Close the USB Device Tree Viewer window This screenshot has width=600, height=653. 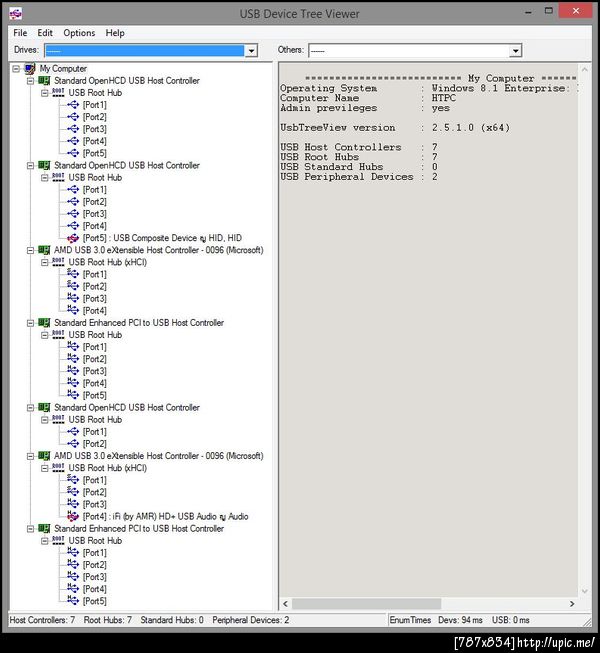coord(576,11)
